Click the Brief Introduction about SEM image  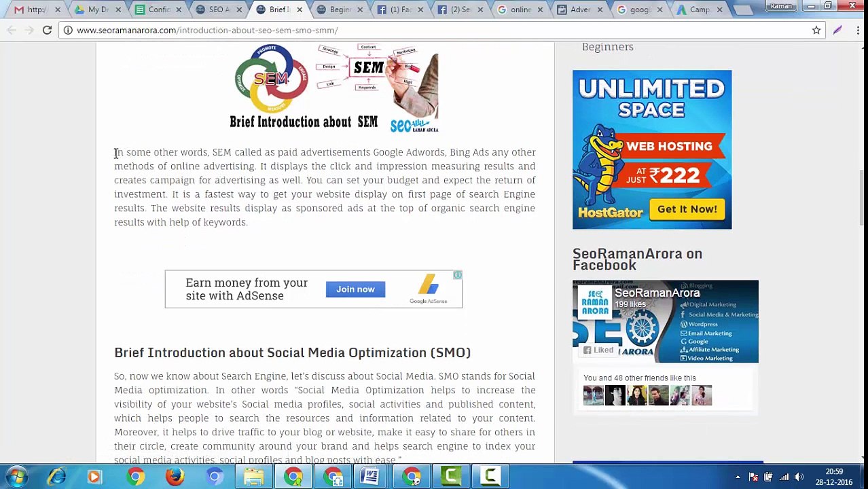[334, 88]
